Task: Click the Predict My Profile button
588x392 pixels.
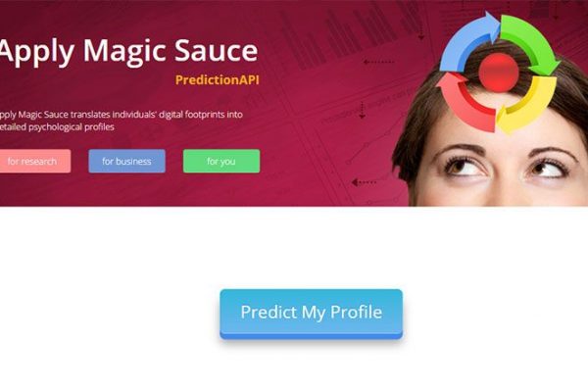Action: tap(312, 314)
